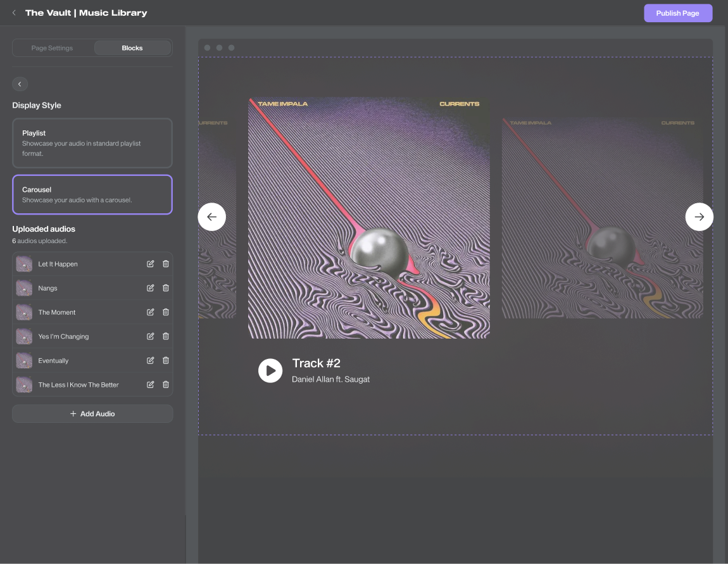Viewport: 728px width, 564px height.
Task: Delete The Less I Know The Better audio
Action: tap(166, 384)
